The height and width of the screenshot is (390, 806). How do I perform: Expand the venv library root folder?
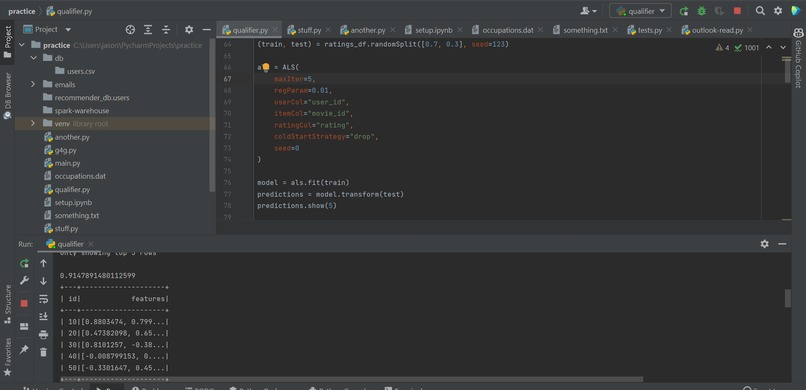tap(33, 124)
